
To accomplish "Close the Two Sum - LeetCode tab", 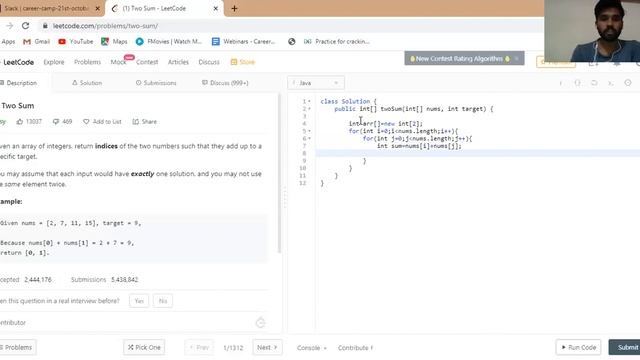I will [x=216, y=8].
